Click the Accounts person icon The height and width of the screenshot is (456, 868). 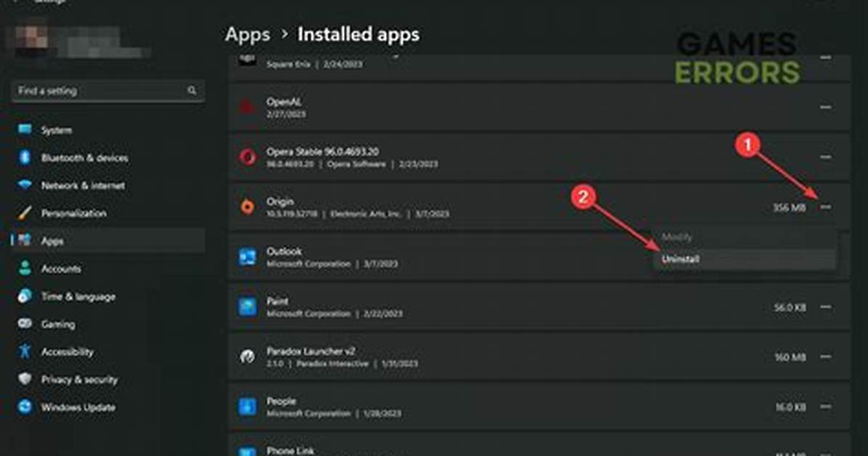[x=25, y=268]
